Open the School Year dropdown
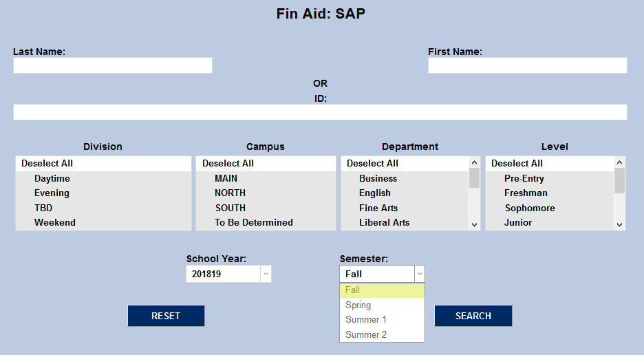This screenshot has height=355, width=644. (x=228, y=274)
